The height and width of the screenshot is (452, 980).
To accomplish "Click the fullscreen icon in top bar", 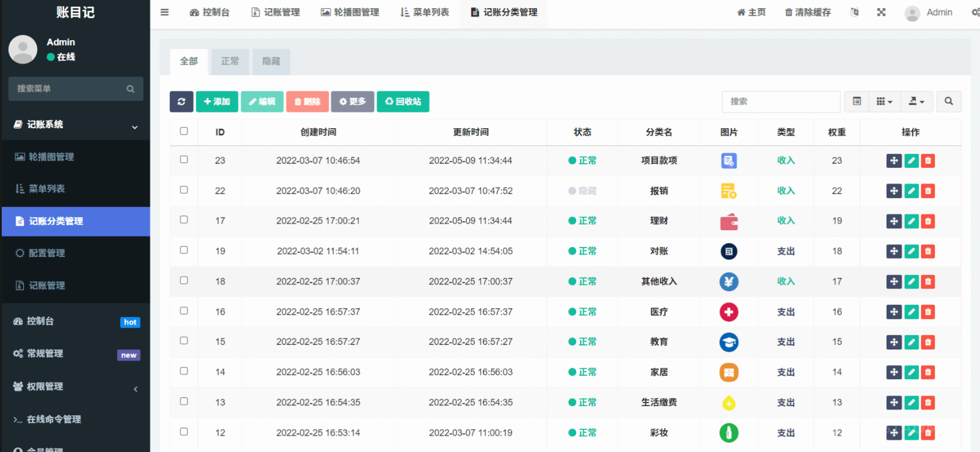I will tap(881, 12).
